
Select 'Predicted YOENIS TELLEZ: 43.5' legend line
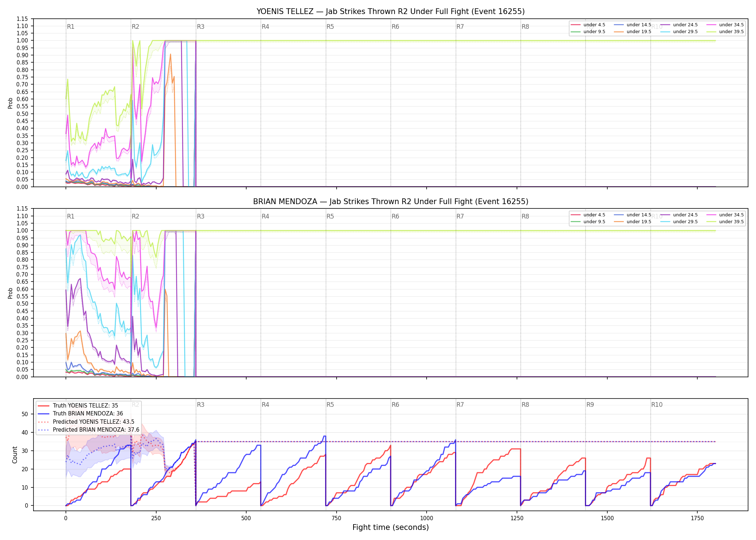click(86, 422)
